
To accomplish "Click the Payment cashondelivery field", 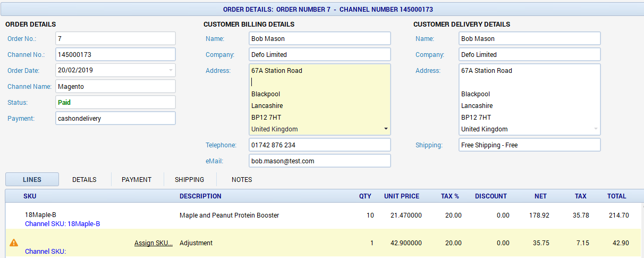I will click(115, 118).
